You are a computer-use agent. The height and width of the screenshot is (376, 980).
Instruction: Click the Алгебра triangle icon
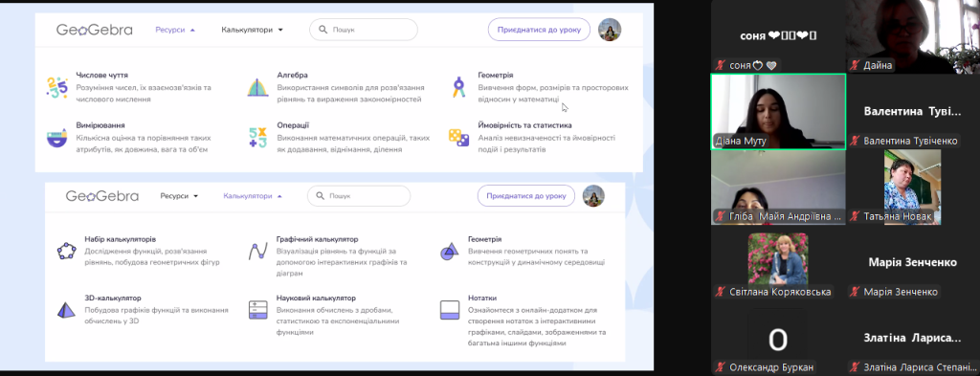257,87
